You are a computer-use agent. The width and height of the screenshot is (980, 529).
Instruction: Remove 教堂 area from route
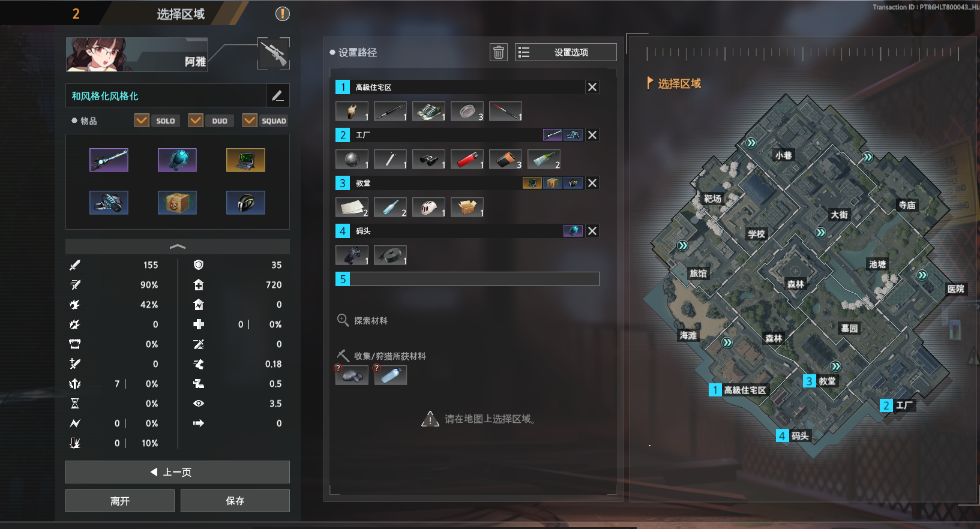[x=592, y=183]
